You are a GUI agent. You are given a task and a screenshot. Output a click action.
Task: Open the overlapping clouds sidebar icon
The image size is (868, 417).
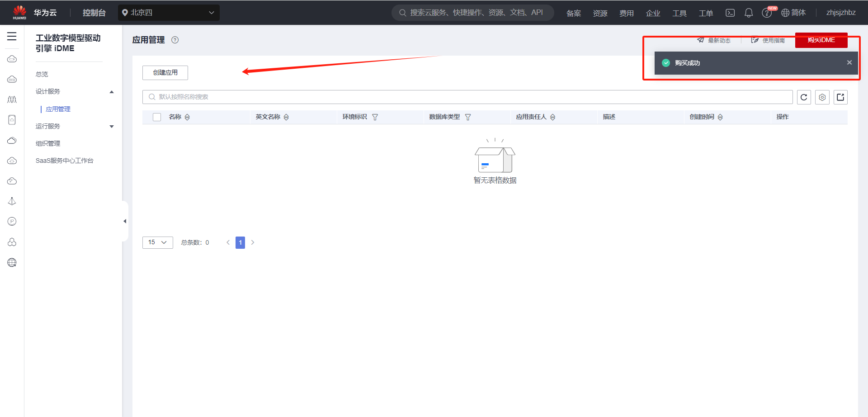click(x=12, y=140)
